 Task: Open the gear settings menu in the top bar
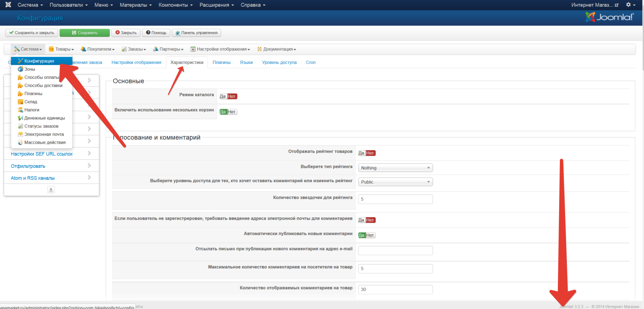click(631, 5)
